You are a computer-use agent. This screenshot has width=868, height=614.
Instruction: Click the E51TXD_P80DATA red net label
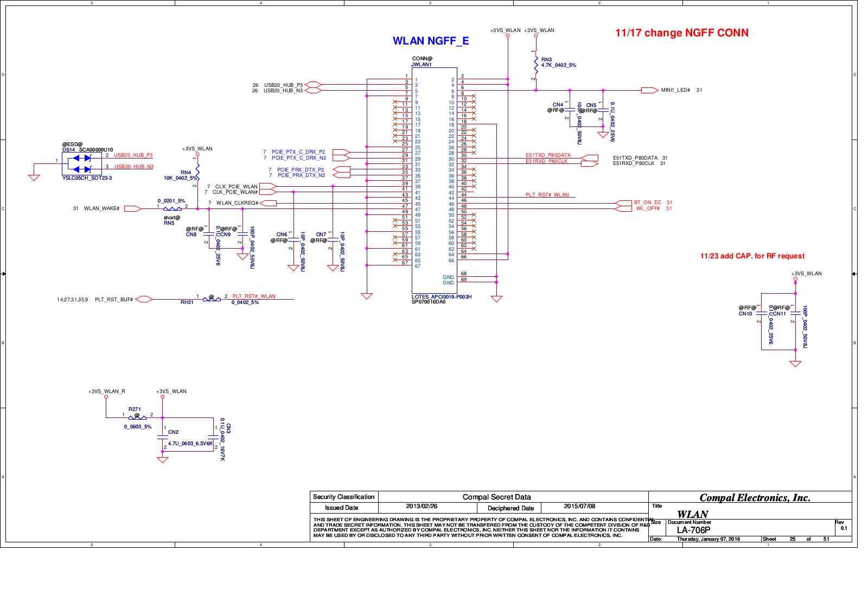coord(548,155)
